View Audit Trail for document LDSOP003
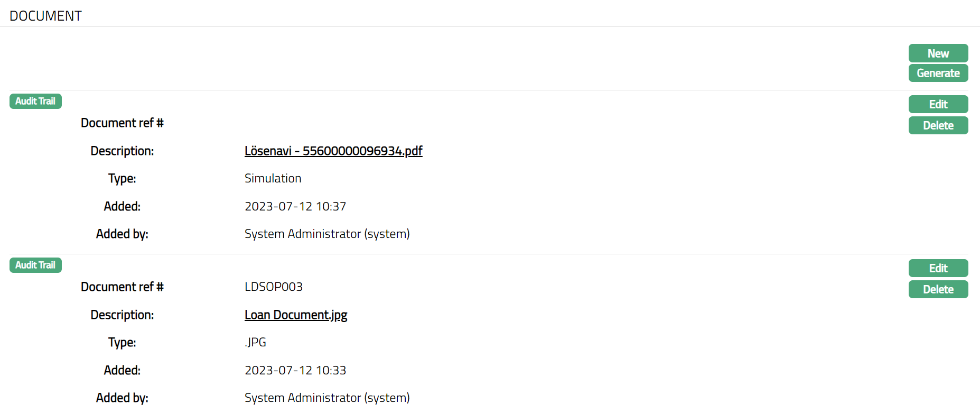 point(35,265)
